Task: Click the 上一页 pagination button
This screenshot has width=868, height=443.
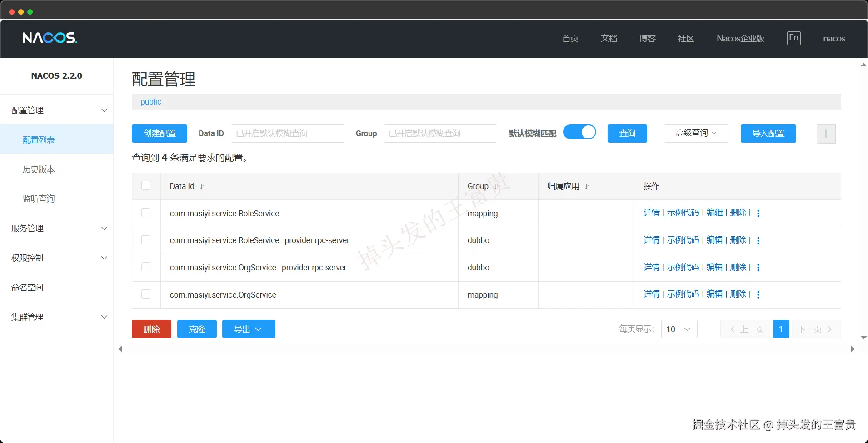Action: (x=745, y=329)
